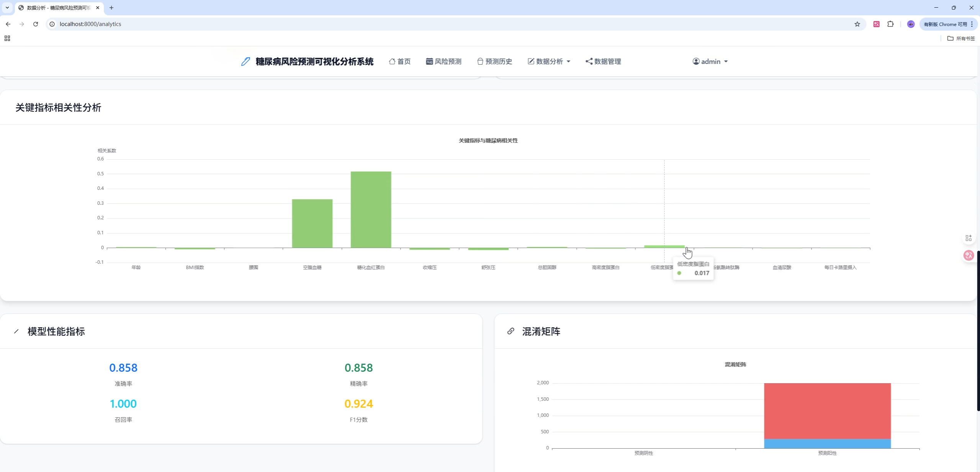Open the apps grid shortcut icon
Image resolution: width=980 pixels, height=472 pixels.
point(7,38)
